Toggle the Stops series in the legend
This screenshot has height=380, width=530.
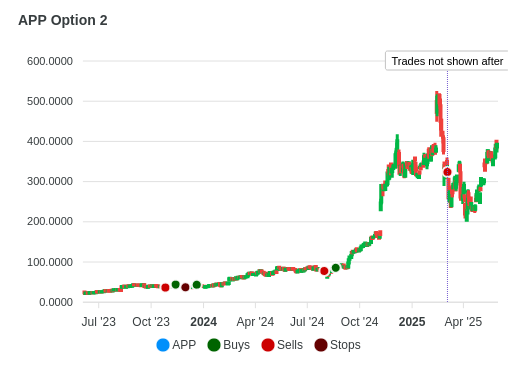337,345
